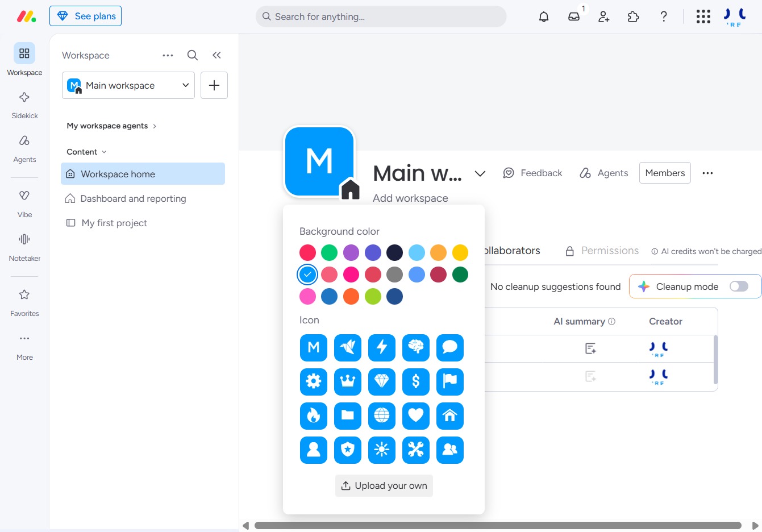Image resolution: width=762 pixels, height=532 pixels.
Task: Select the globe workspace icon
Action: click(x=382, y=415)
